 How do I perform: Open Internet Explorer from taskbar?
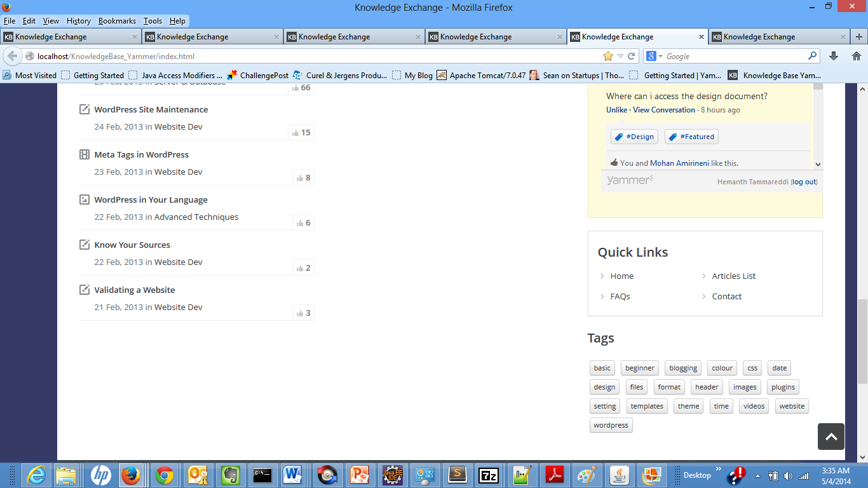[37, 475]
